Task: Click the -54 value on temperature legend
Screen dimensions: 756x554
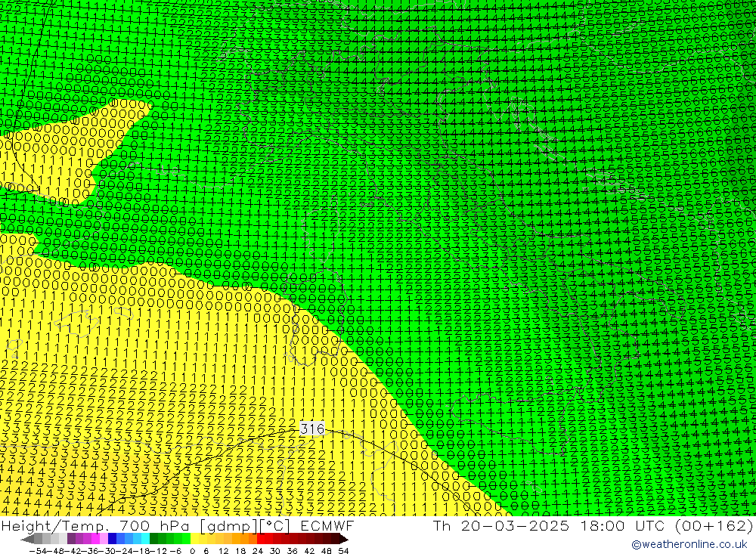Action: (39, 551)
